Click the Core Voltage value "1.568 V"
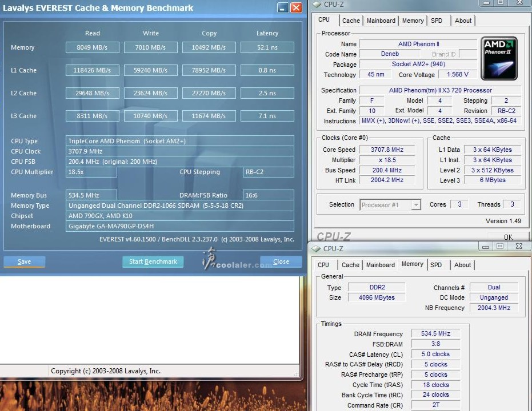Viewport: 532px width, 411px height. coord(458,74)
